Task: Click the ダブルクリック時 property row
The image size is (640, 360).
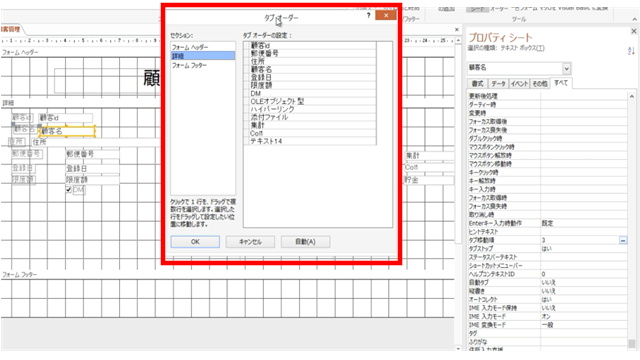Action: [x=547, y=138]
